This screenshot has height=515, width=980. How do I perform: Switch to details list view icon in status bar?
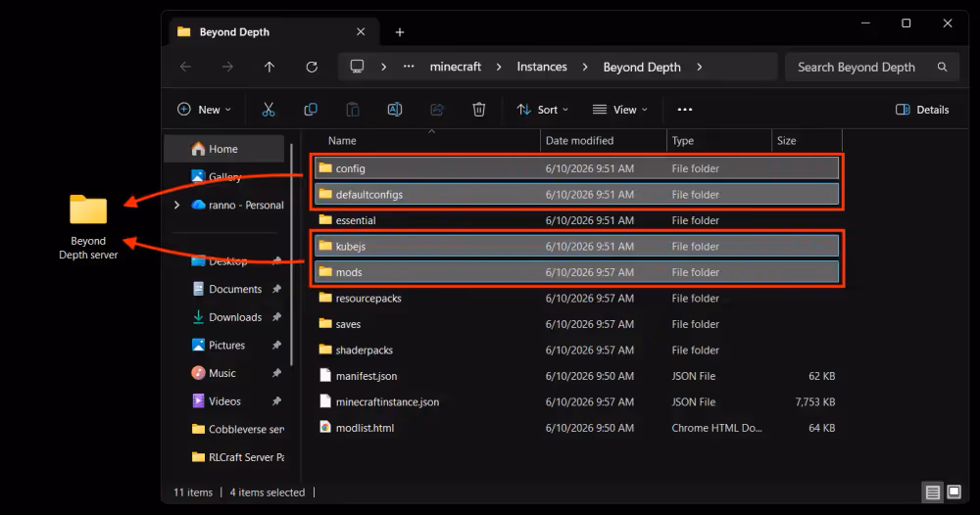point(933,492)
